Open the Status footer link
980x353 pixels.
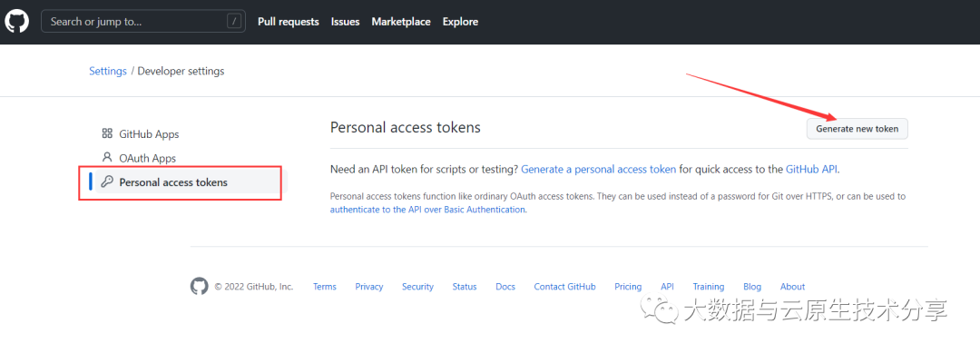465,286
